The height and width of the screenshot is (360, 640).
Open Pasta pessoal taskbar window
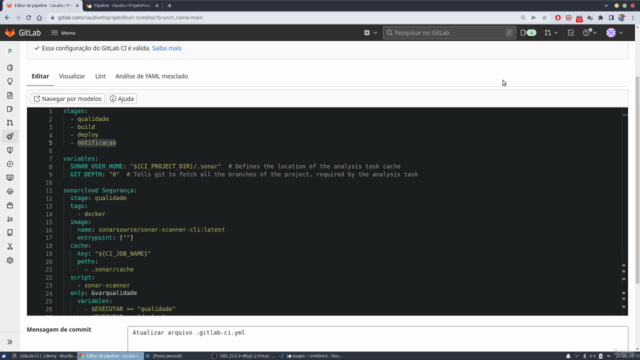[164, 356]
